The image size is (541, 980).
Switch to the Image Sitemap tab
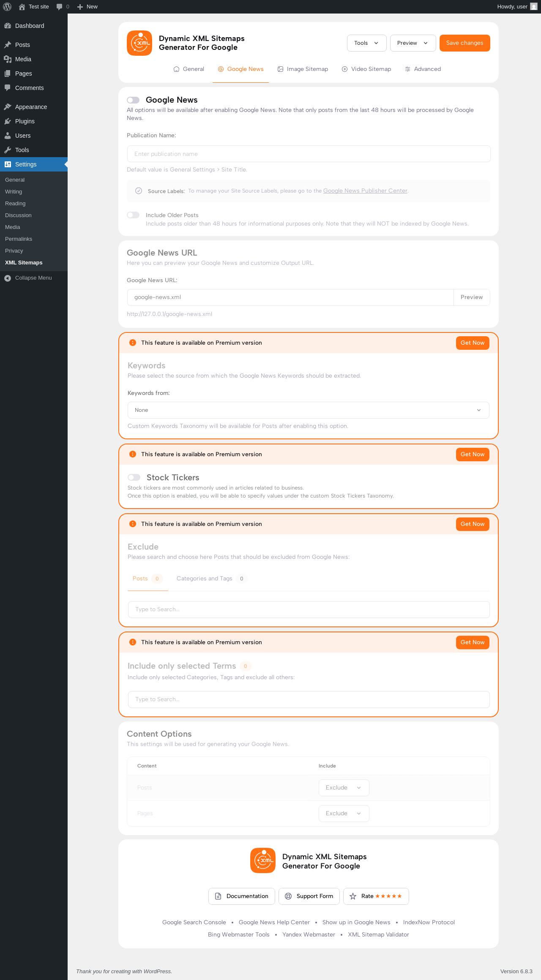tap(303, 69)
